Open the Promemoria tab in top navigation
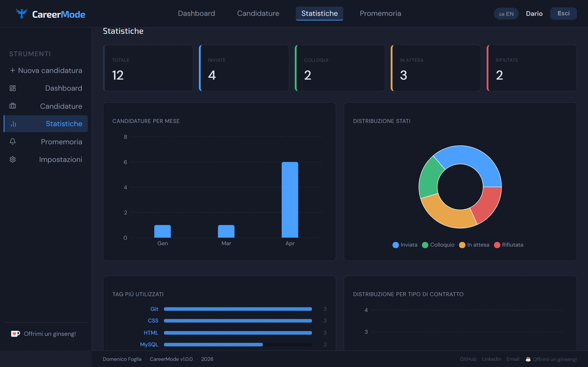 (380, 13)
